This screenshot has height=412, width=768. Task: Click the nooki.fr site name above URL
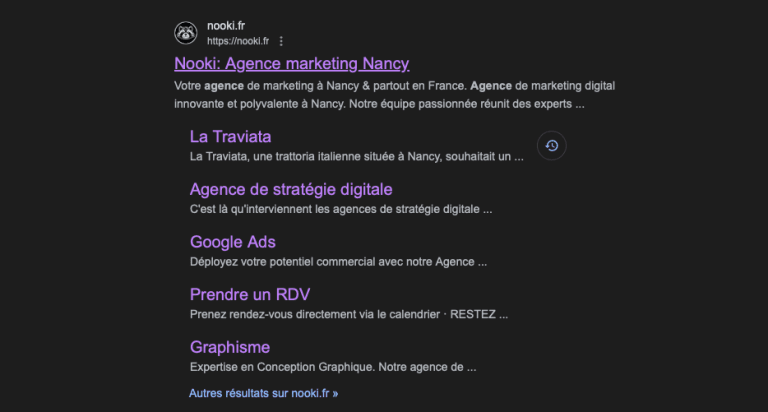click(x=226, y=25)
